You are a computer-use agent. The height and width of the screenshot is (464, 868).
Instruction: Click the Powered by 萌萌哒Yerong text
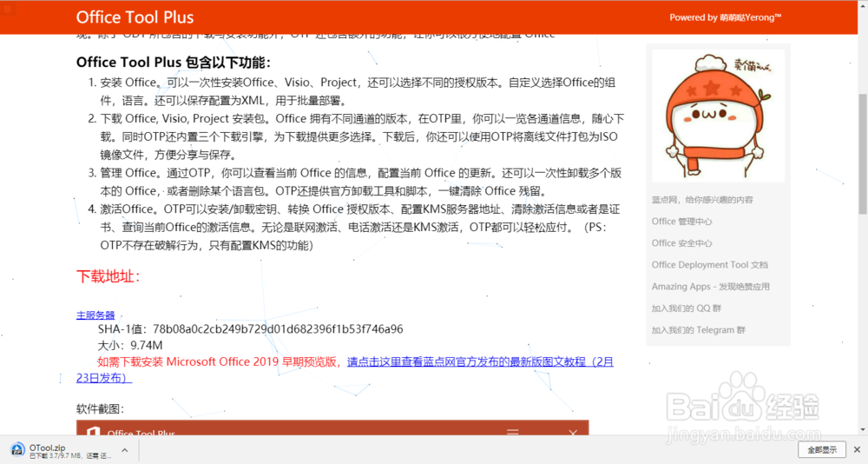point(725,17)
